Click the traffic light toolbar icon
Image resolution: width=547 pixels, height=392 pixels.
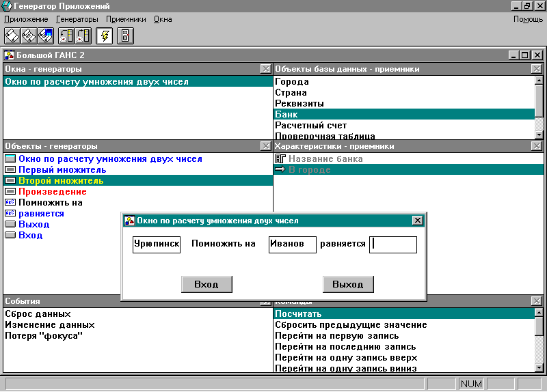[x=125, y=36]
